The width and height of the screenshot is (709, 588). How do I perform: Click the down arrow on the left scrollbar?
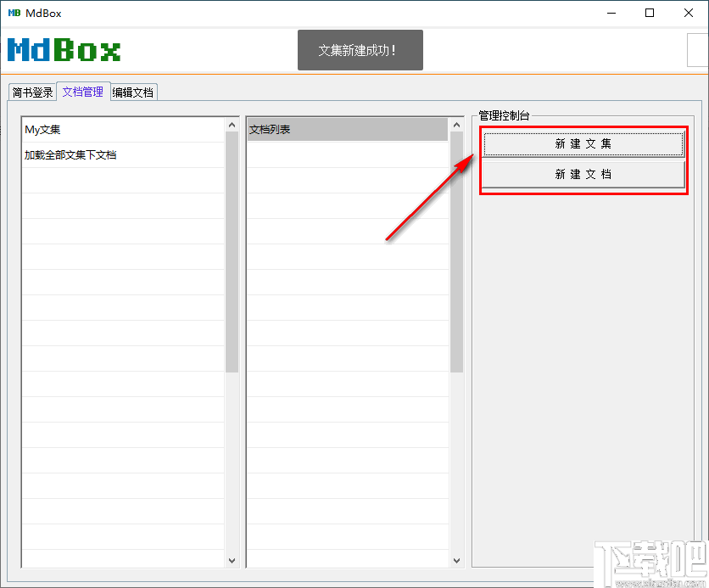[232, 560]
